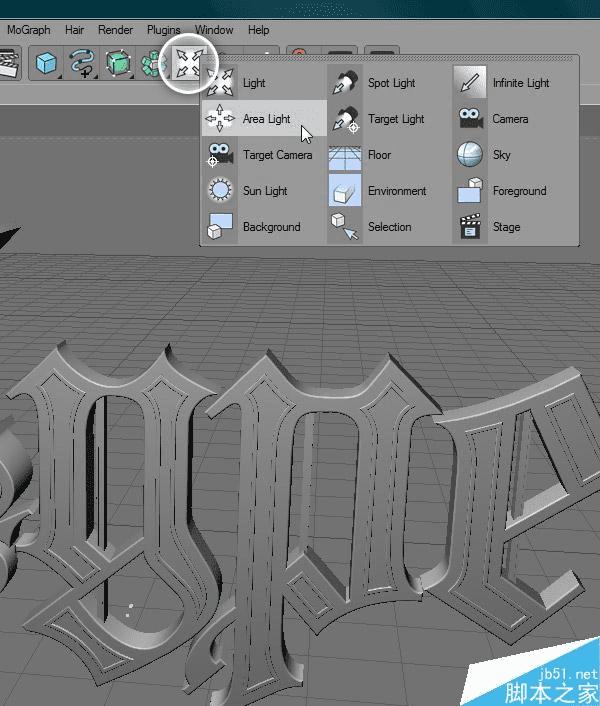This screenshot has width=600, height=706.
Task: Select the Area Light icon
Action: click(x=220, y=118)
